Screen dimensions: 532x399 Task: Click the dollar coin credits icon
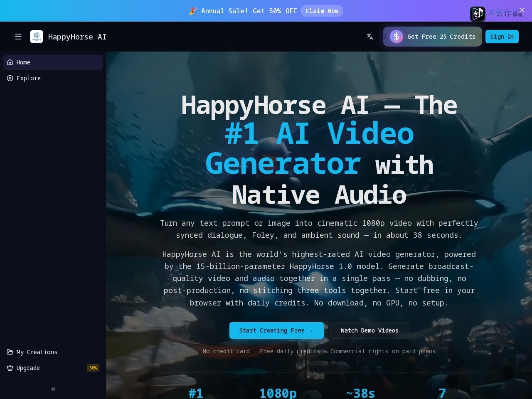(397, 37)
